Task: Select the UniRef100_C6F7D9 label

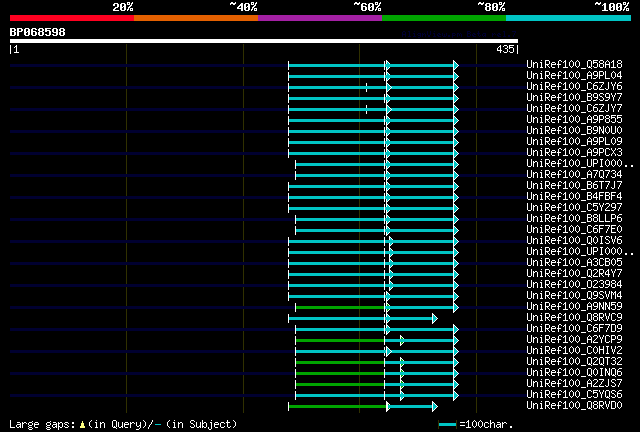Action: [x=574, y=329]
